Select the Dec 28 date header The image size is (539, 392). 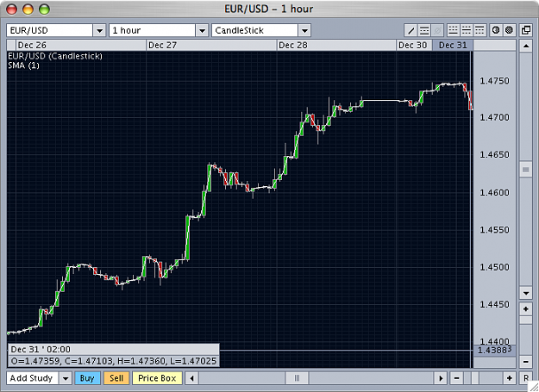[x=336, y=46]
